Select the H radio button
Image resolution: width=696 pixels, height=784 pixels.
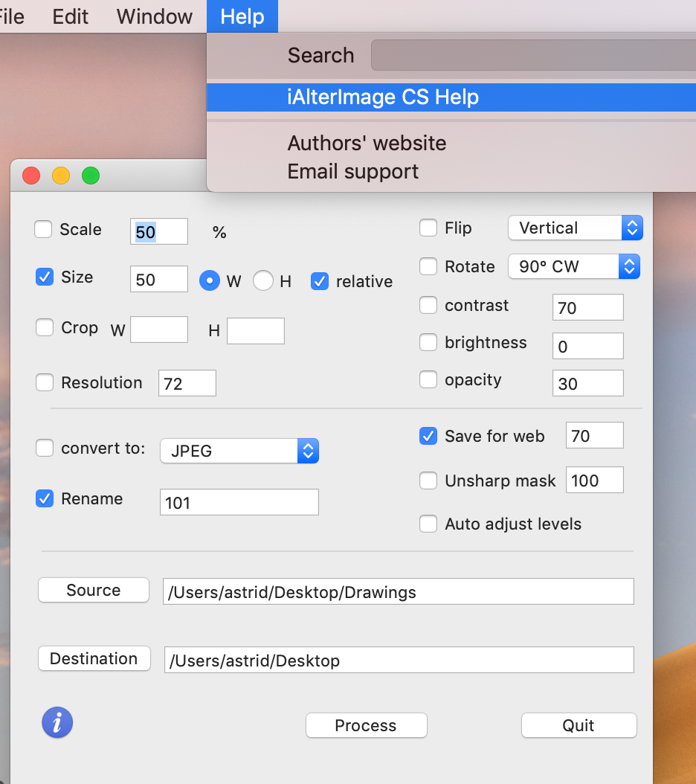tap(263, 280)
